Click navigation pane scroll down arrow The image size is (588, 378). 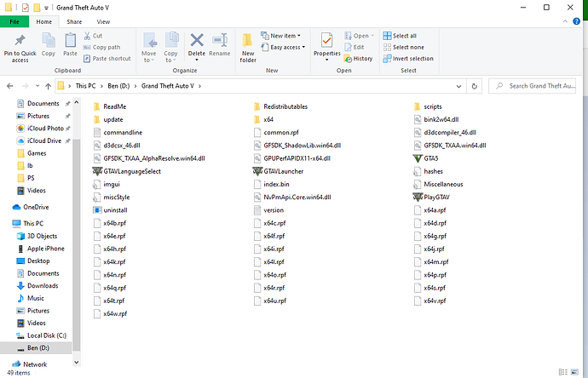[77, 363]
